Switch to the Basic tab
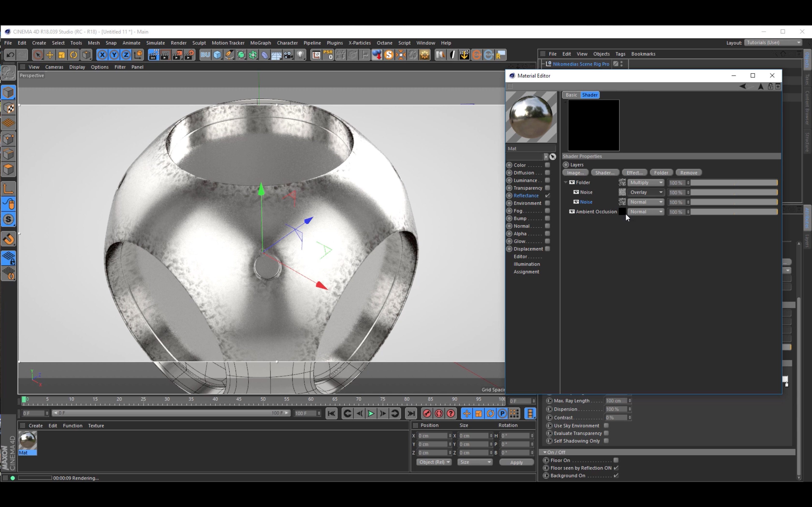This screenshot has width=812, height=507. pyautogui.click(x=571, y=95)
